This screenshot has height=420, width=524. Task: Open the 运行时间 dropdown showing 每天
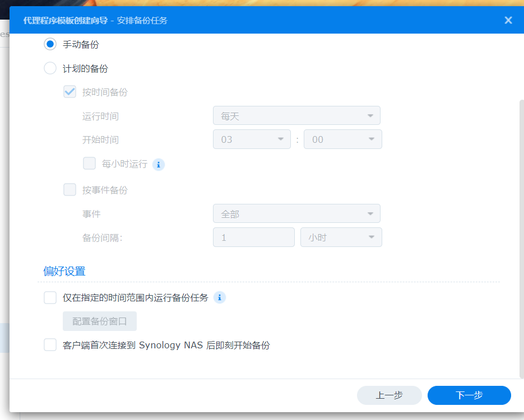coord(297,115)
